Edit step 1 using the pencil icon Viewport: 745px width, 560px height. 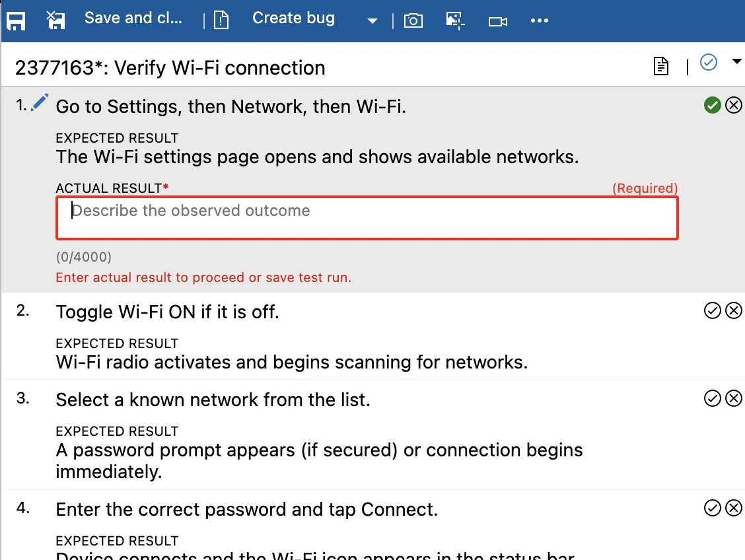[x=39, y=102]
